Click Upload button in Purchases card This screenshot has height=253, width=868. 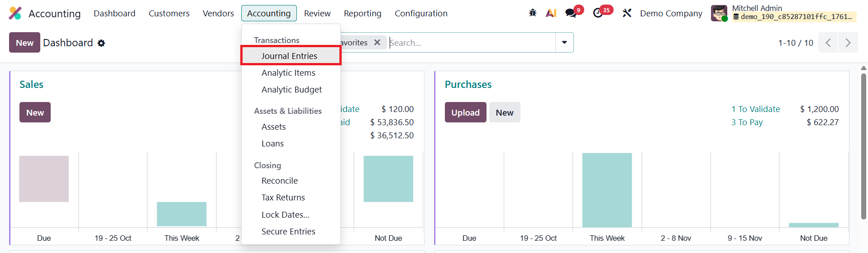point(465,112)
